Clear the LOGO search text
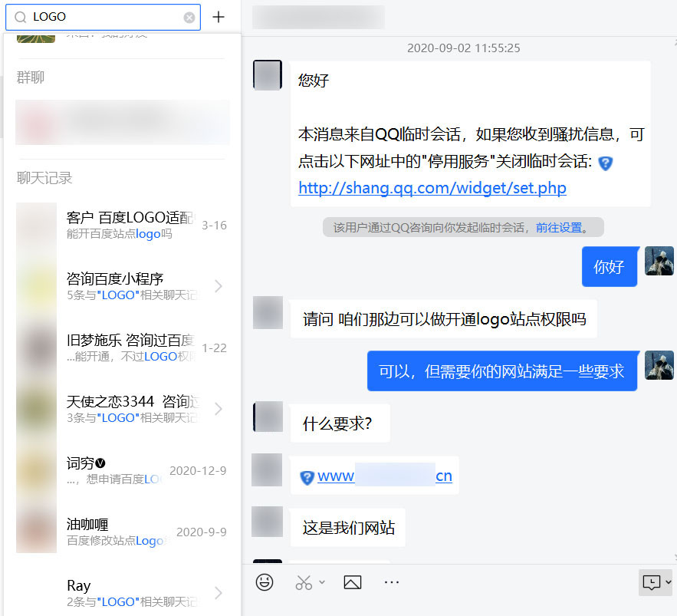677x616 pixels. point(189,18)
